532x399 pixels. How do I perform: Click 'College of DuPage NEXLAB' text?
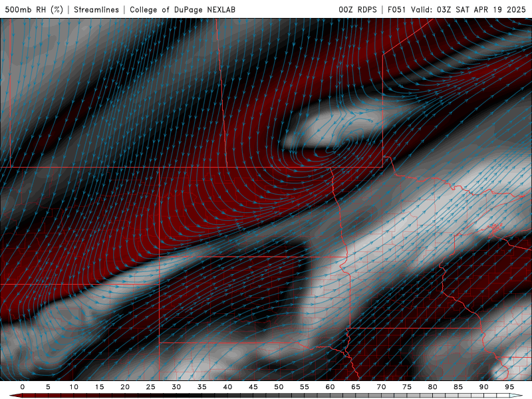point(182,9)
